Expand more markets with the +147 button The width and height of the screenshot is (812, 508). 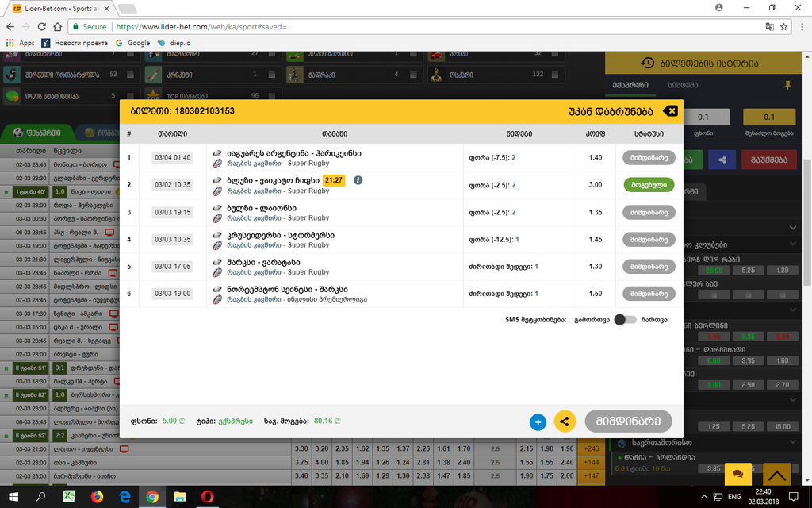[591, 476]
